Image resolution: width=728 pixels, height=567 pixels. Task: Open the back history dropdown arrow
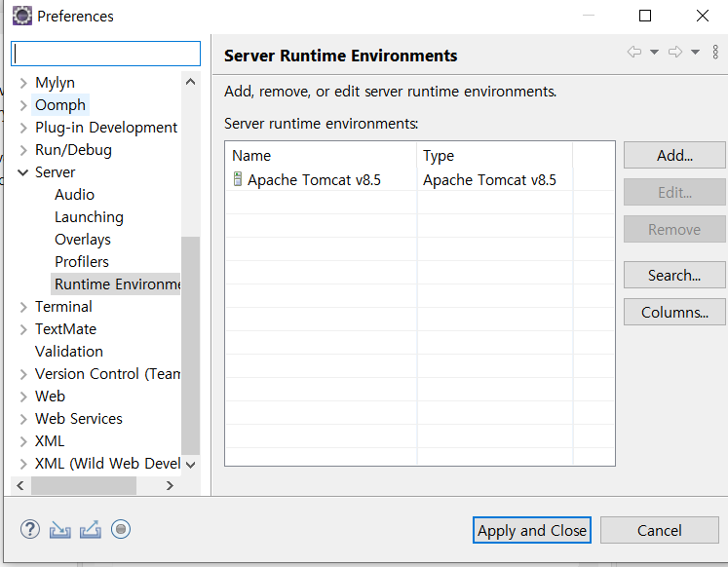(654, 52)
